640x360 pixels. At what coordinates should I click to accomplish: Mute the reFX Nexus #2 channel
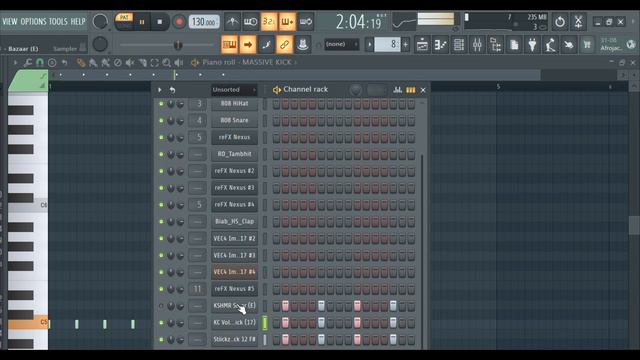161,171
